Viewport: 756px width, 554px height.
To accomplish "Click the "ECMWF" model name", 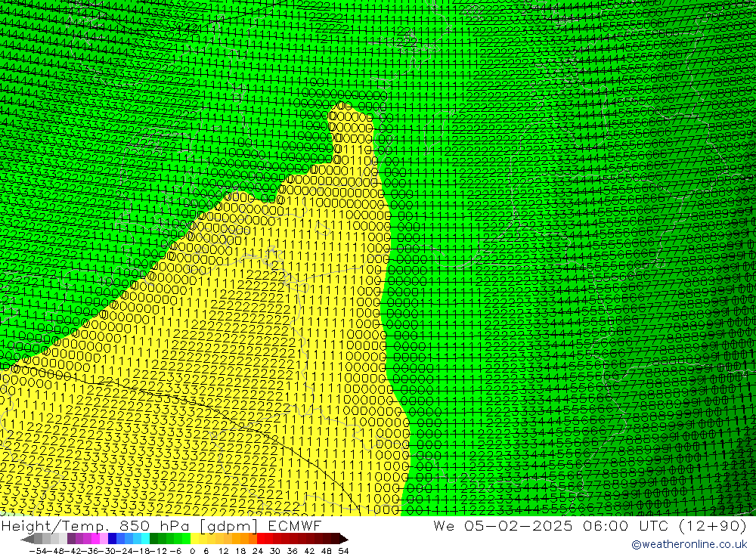I will (x=294, y=525).
